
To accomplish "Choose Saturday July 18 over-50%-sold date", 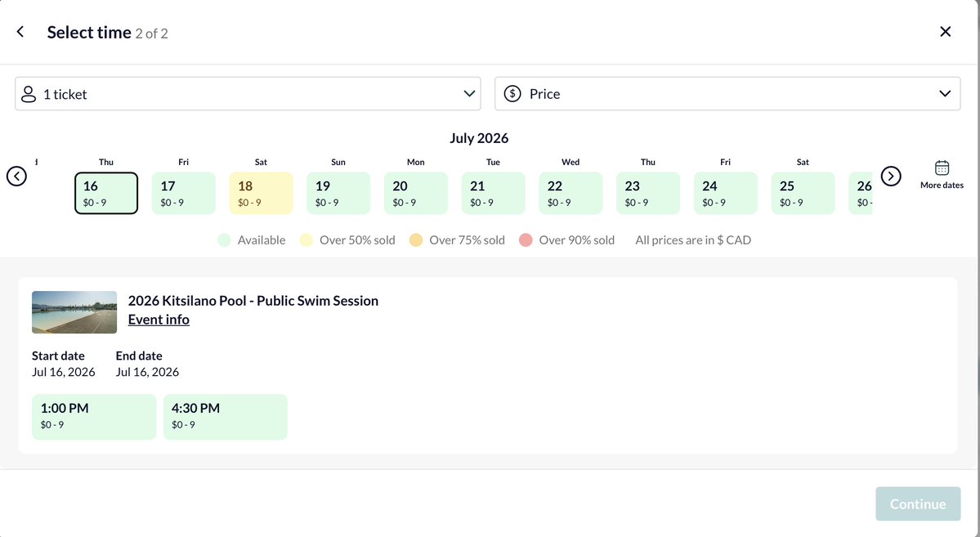I will coord(261,193).
